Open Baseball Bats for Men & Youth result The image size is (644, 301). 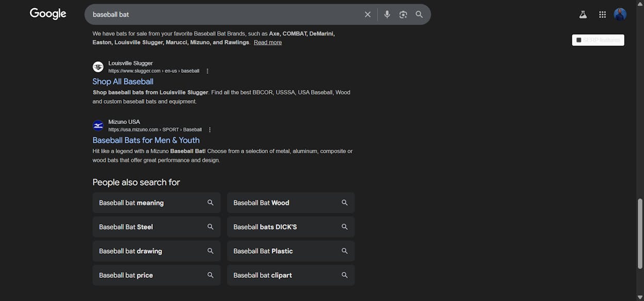[146, 140]
